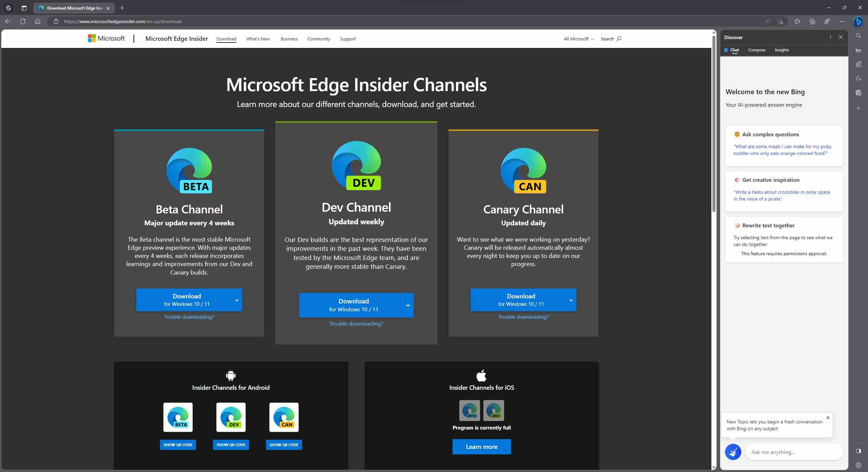Switch to the Chat tab in Discover
The width and height of the screenshot is (868, 472).
pyautogui.click(x=731, y=50)
